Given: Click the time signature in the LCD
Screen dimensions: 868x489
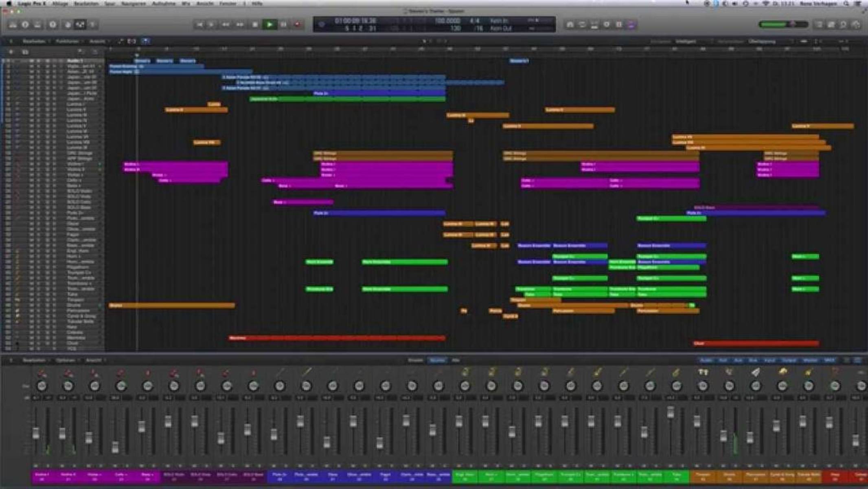Looking at the screenshot, I should click(474, 21).
